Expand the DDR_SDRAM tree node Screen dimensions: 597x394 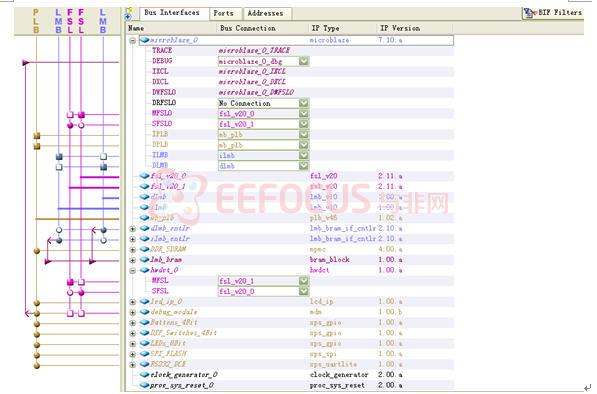point(132,250)
